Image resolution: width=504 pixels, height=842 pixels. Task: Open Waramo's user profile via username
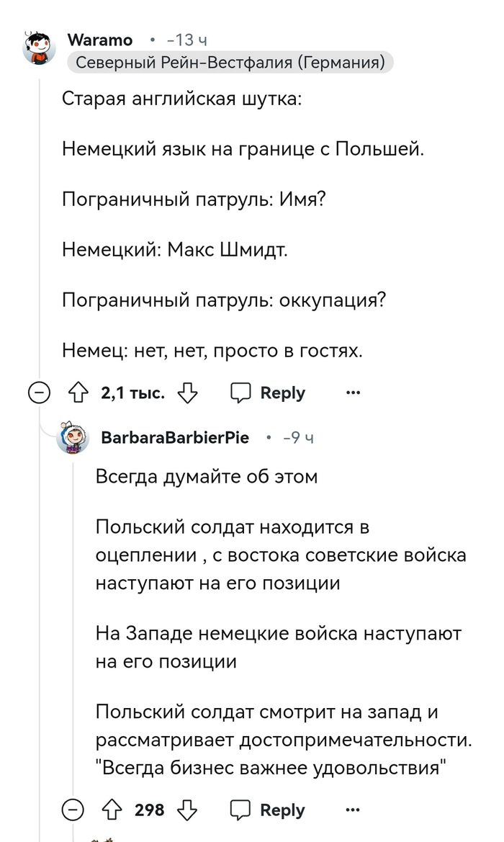[99, 40]
